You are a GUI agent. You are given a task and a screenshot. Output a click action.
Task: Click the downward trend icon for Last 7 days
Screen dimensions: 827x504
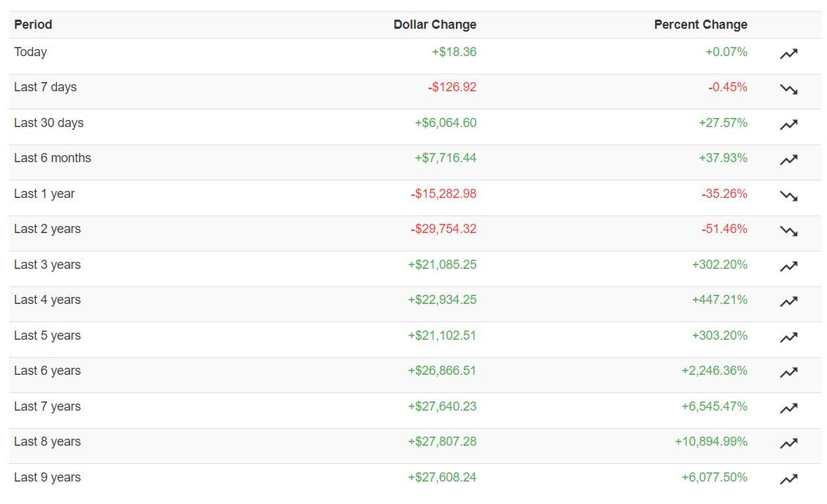tap(788, 89)
